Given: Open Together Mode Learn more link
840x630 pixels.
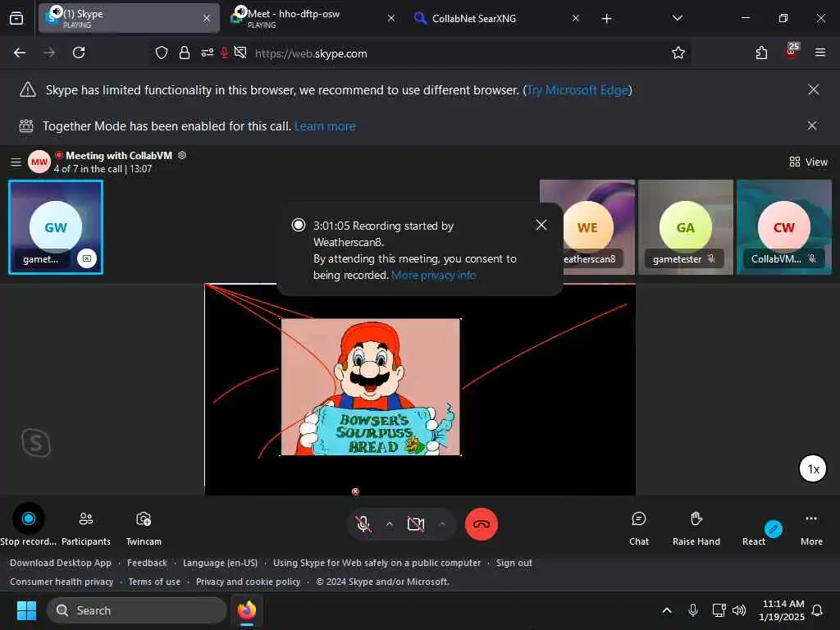Looking at the screenshot, I should click(x=325, y=126).
